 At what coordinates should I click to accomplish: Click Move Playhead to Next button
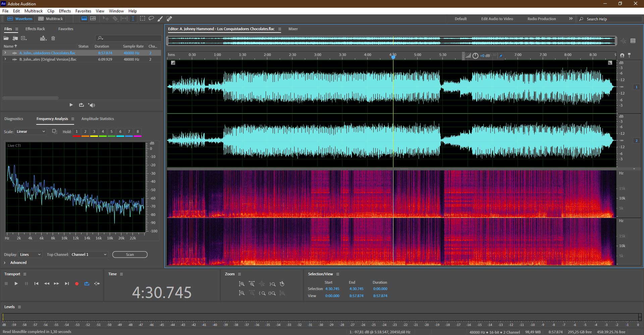coord(67,284)
